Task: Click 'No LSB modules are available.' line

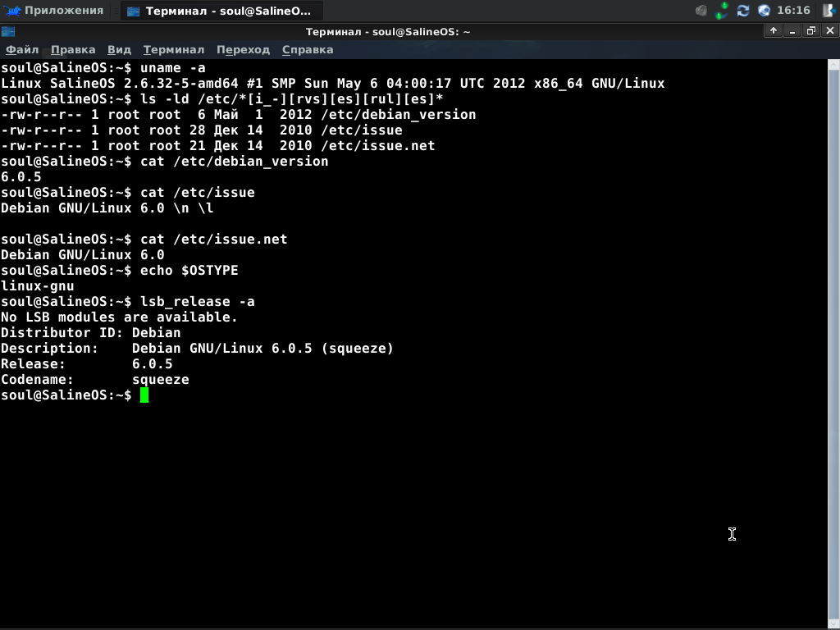Action: (x=119, y=317)
